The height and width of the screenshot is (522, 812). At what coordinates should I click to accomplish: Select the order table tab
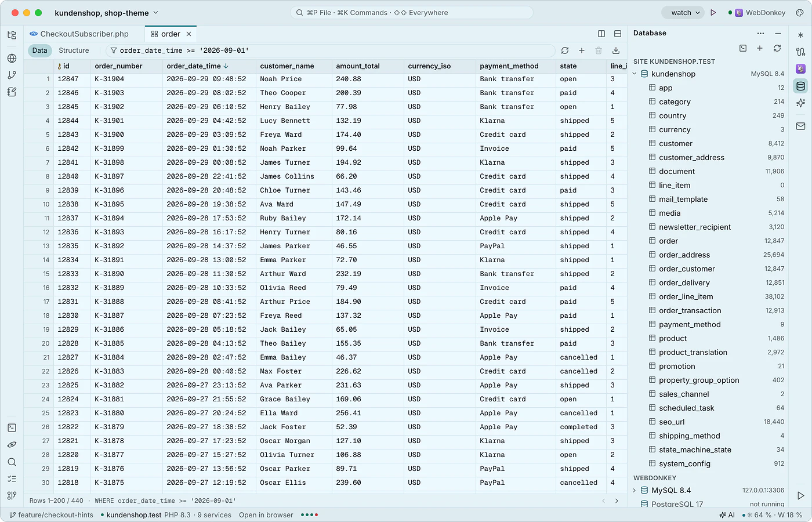click(x=171, y=34)
